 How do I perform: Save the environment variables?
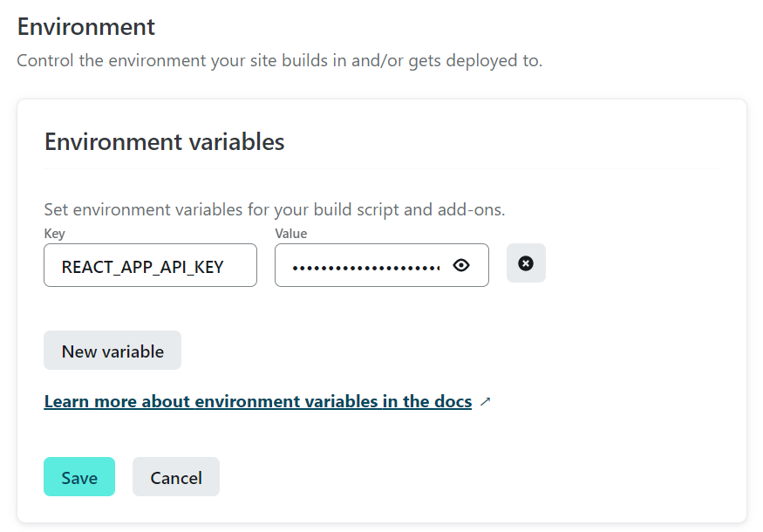pyautogui.click(x=79, y=477)
